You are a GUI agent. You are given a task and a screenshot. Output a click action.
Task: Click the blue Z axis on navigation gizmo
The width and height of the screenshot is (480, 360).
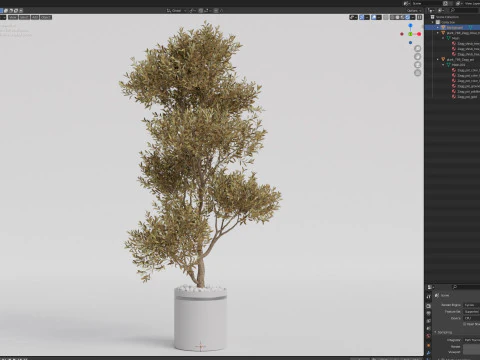(410, 26)
